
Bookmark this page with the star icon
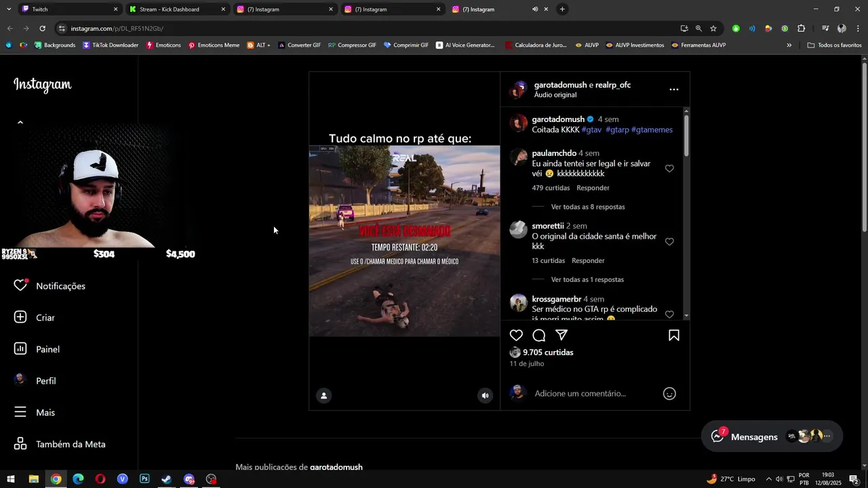[x=713, y=28]
